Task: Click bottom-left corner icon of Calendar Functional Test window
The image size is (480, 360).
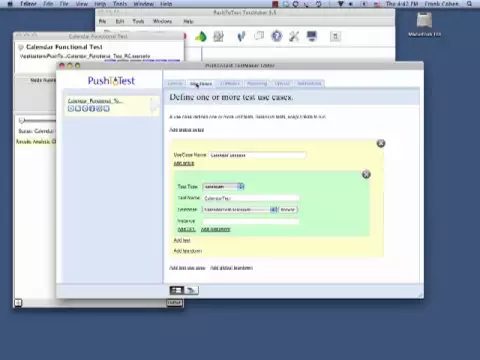Action: tap(18, 303)
